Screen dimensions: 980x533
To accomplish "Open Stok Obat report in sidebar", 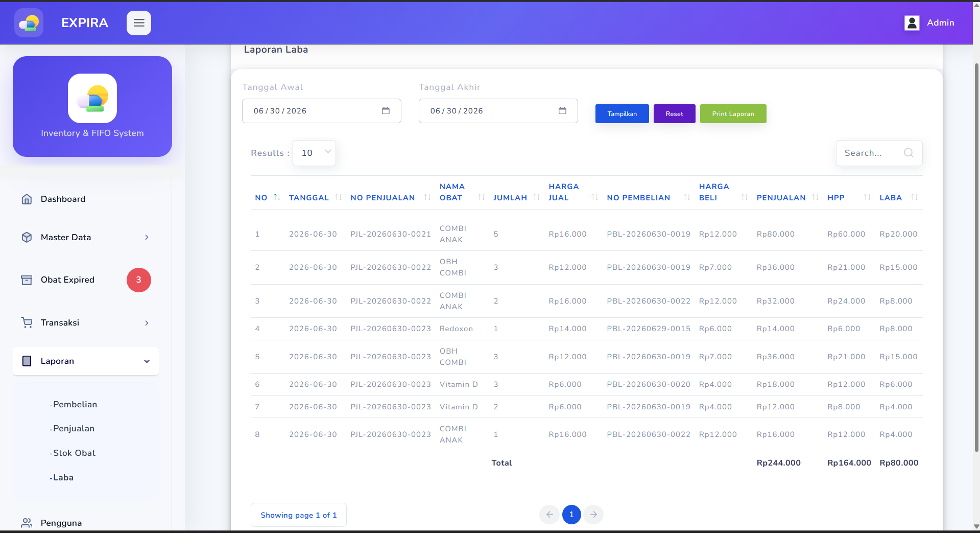I will coord(74,453).
